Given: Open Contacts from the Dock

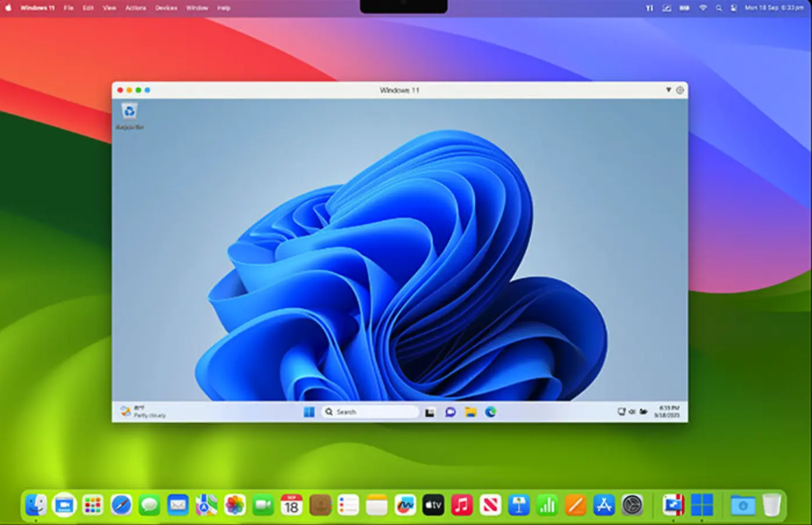Looking at the screenshot, I should (320, 505).
